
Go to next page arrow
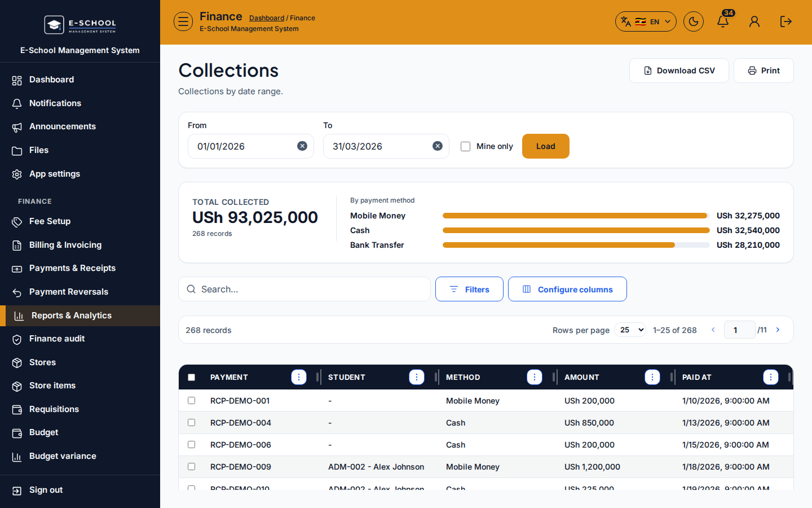(778, 330)
